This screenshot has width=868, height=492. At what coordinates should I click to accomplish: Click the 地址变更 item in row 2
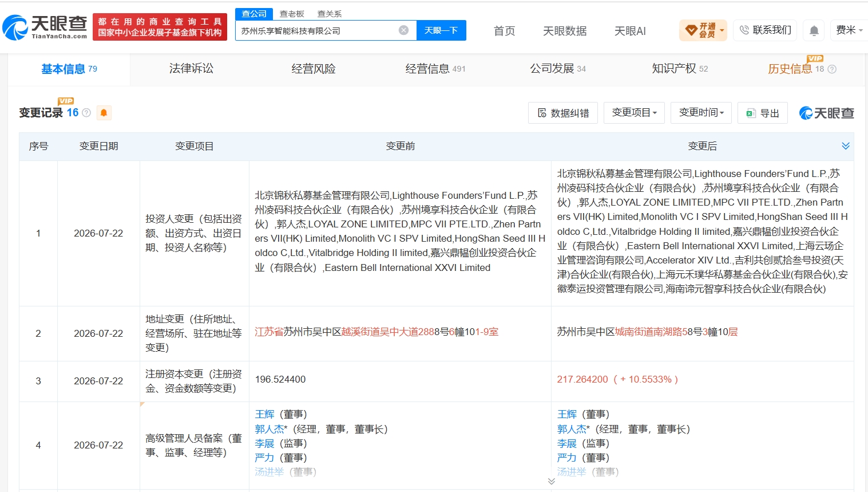[x=194, y=333]
